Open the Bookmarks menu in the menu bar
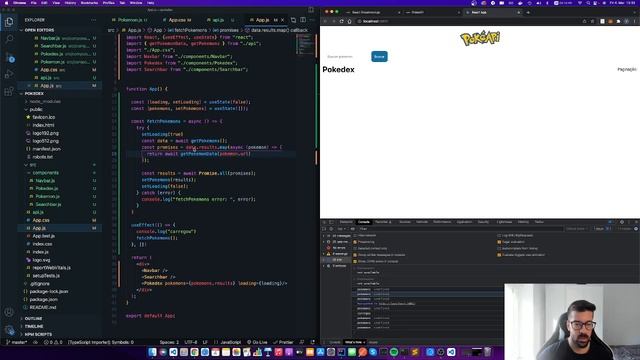This screenshot has height=360, width=640. pyautogui.click(x=89, y=3)
